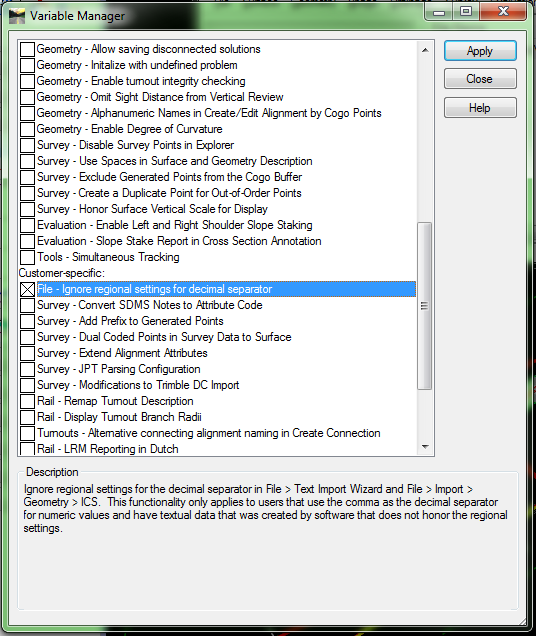Click the vertical scrollbar thumb
536x636 pixels.
point(425,306)
